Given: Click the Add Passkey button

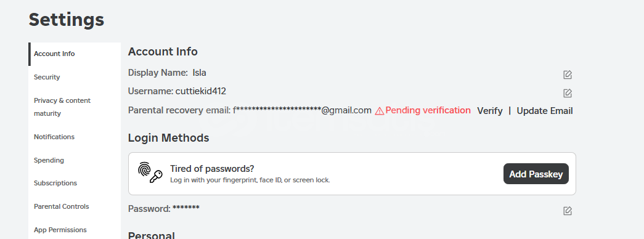Looking at the screenshot, I should tap(536, 174).
